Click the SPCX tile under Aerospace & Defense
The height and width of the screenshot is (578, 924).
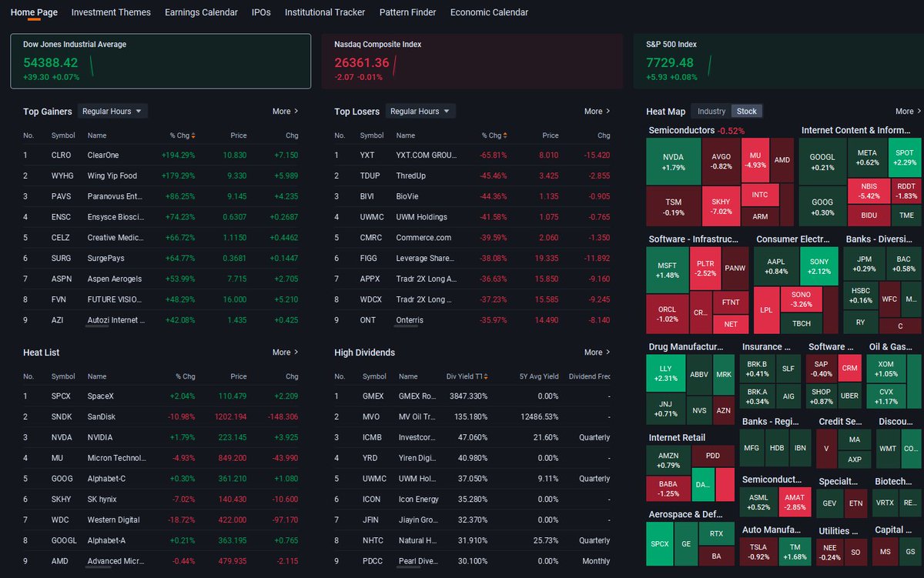660,543
